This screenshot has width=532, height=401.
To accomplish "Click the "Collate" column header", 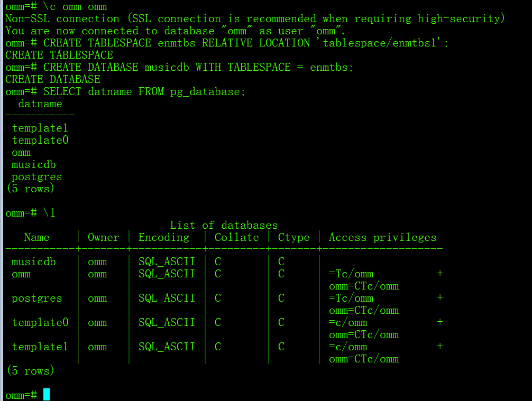I will tap(236, 238).
